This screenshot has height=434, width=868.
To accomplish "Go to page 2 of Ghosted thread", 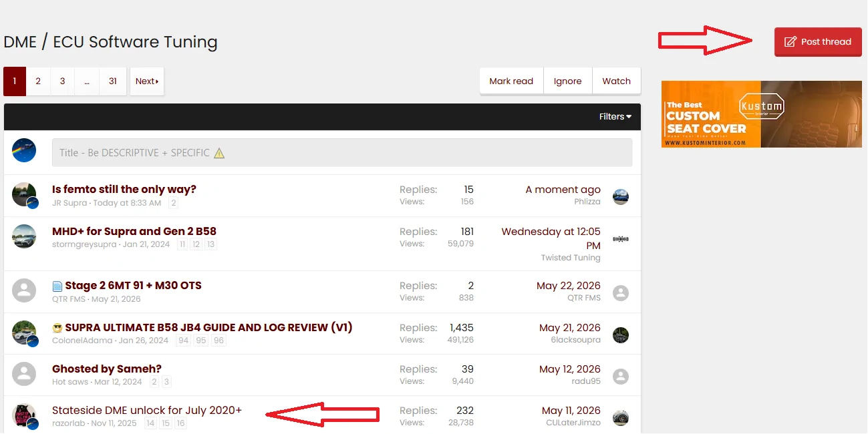I will tap(154, 382).
